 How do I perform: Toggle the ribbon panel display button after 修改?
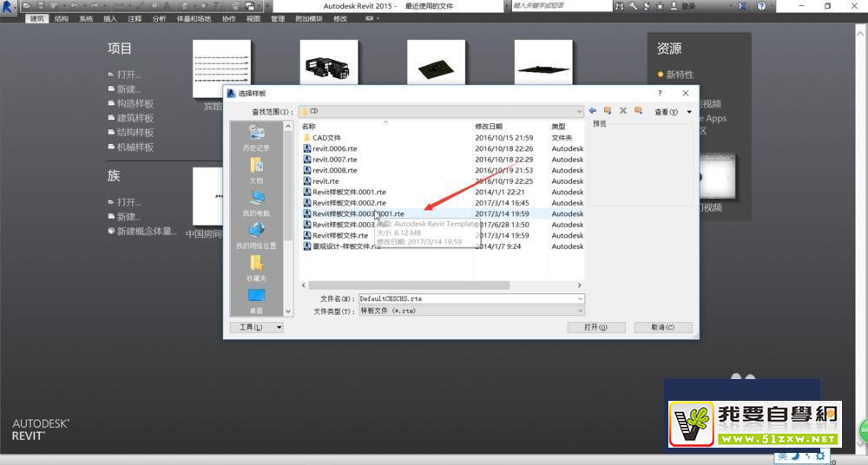(371, 18)
